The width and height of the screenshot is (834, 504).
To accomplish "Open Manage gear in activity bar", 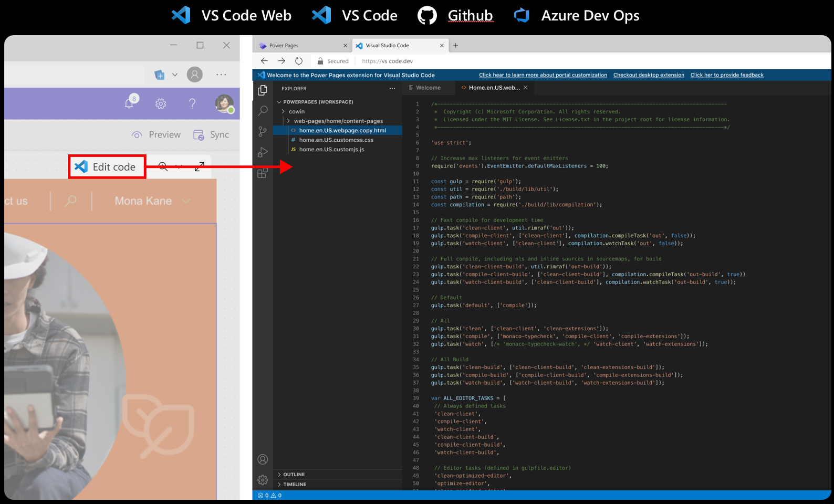I will [263, 480].
